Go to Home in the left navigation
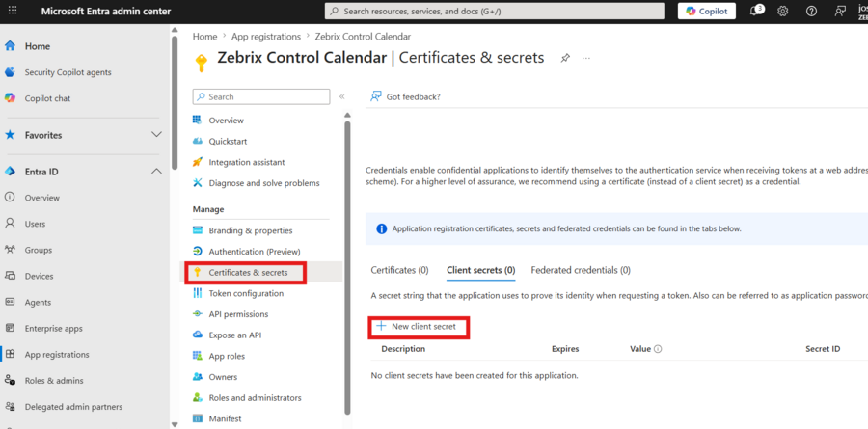 point(37,46)
